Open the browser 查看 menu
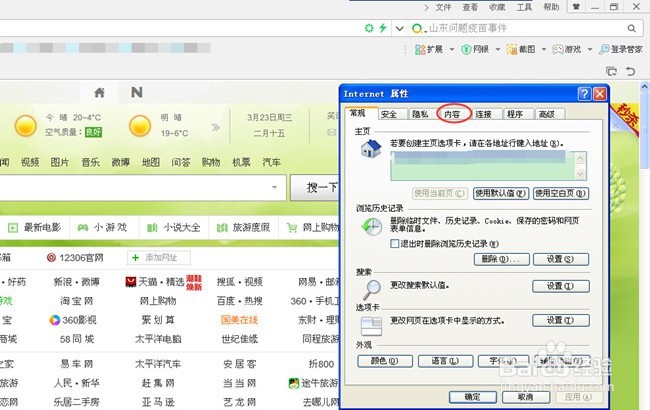 (x=470, y=7)
